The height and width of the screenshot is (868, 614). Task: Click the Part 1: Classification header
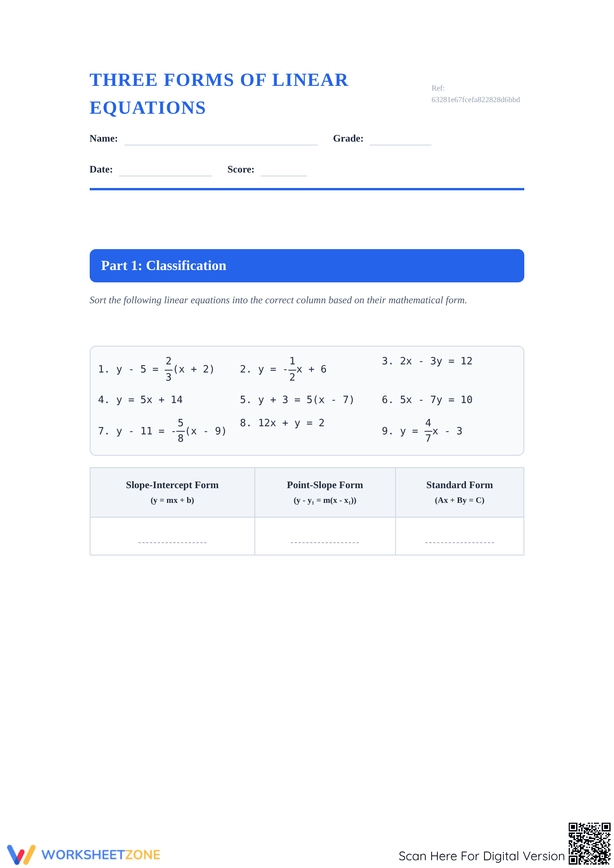pos(307,266)
